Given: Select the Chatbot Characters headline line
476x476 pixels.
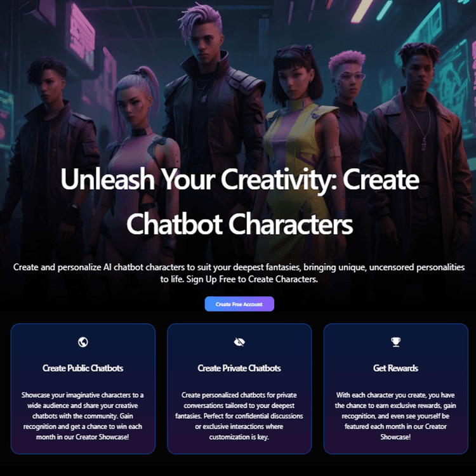Looking at the screenshot, I should coord(240,224).
